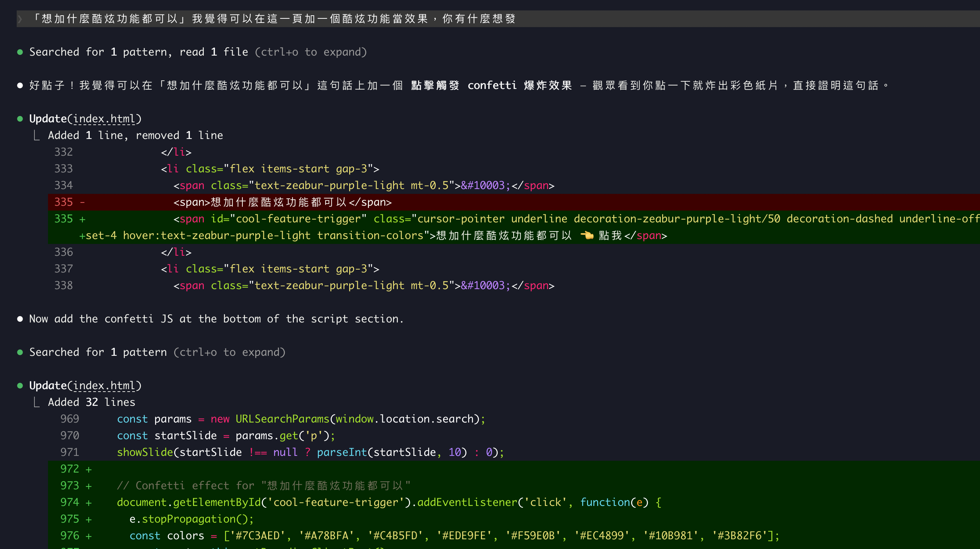The width and height of the screenshot is (980, 549).
Task: Click the 'Added 32 lines' summary
Action: click(91, 402)
